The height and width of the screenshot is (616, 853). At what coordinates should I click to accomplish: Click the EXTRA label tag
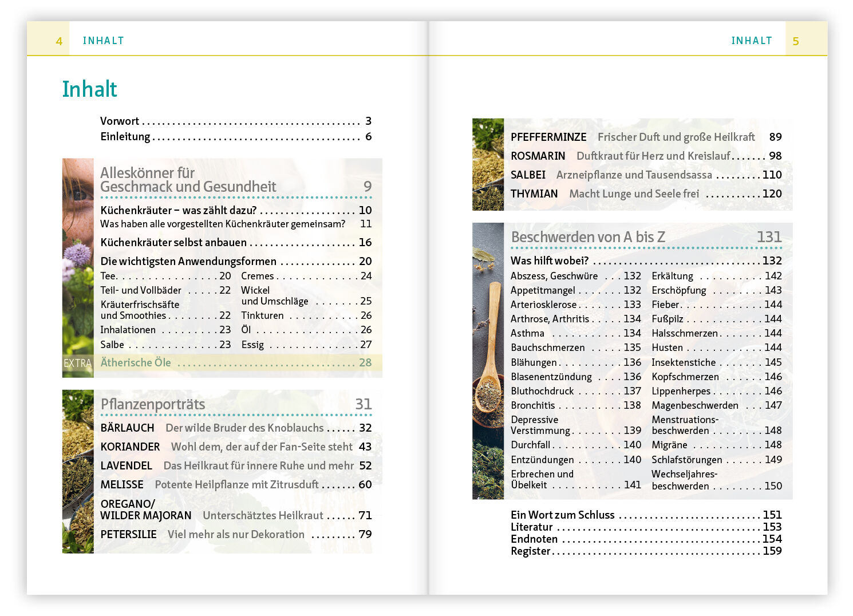pyautogui.click(x=77, y=363)
